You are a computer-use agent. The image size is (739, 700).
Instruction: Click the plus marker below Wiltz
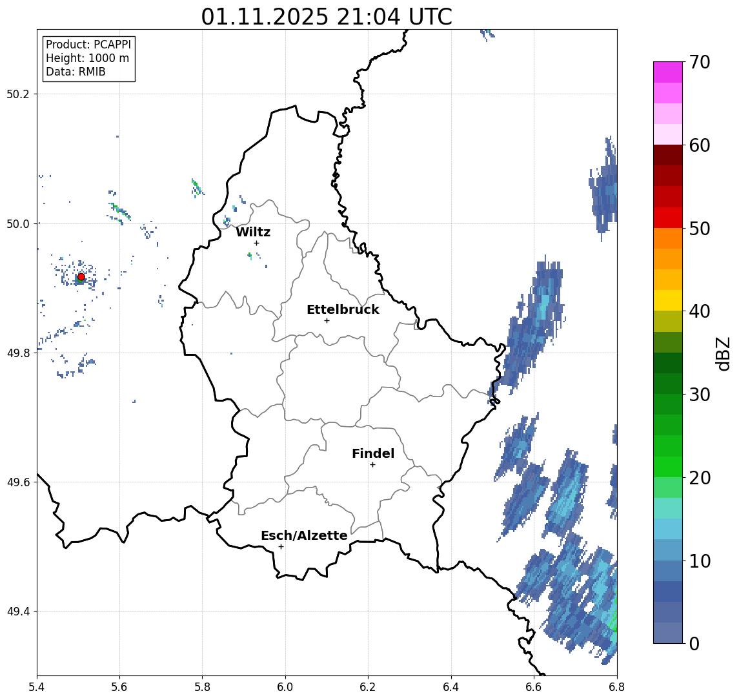(x=256, y=243)
